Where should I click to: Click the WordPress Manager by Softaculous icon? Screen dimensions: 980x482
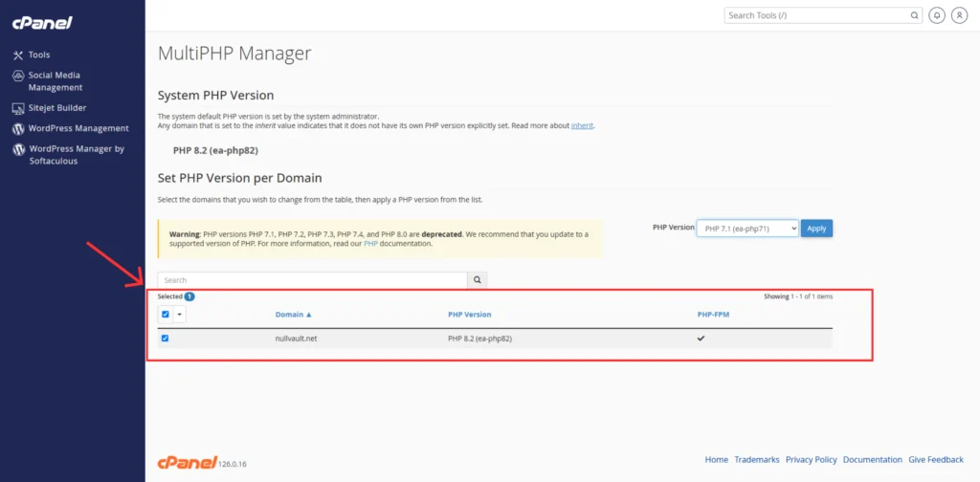[18, 149]
